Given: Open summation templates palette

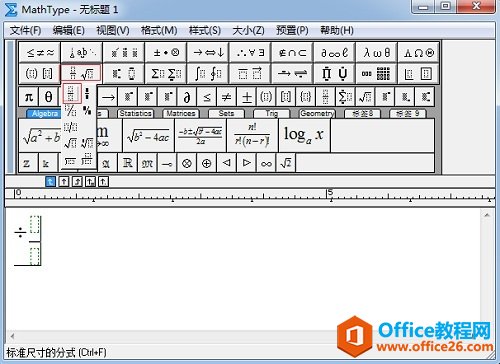Looking at the screenshot, I should point(166,73).
